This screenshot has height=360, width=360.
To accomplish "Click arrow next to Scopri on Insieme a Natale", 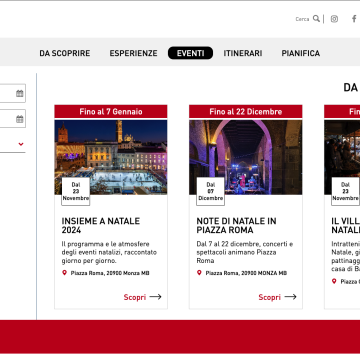I will point(155,297).
